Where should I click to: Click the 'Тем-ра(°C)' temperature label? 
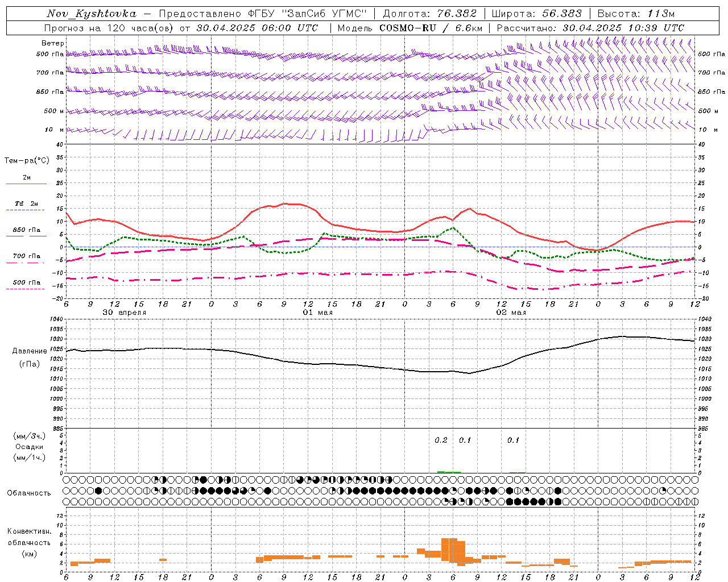click(x=27, y=161)
